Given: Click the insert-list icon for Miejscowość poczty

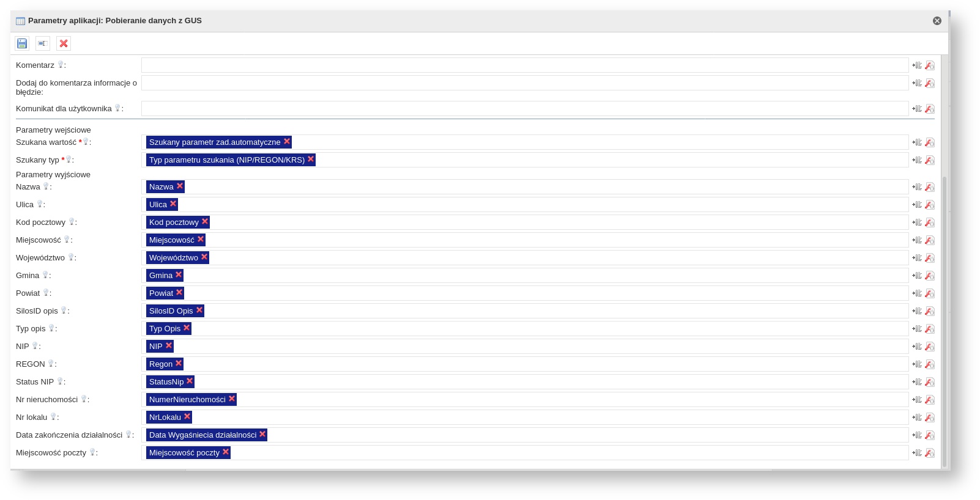Looking at the screenshot, I should [x=917, y=453].
